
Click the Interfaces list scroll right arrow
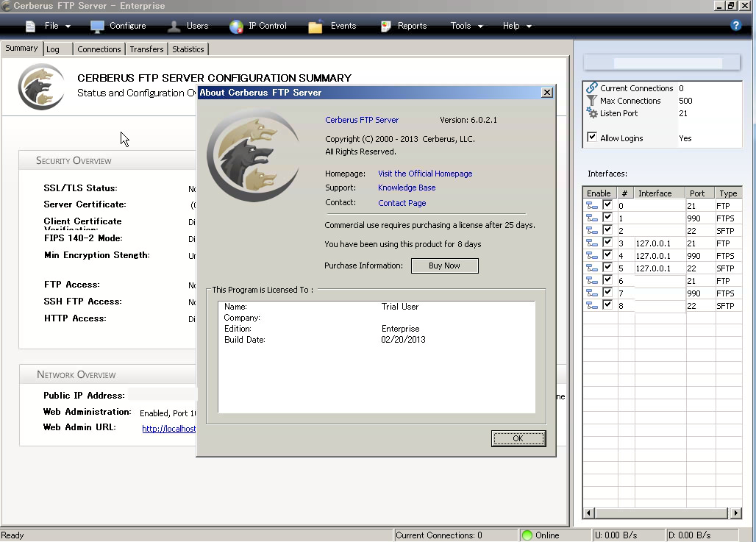735,513
